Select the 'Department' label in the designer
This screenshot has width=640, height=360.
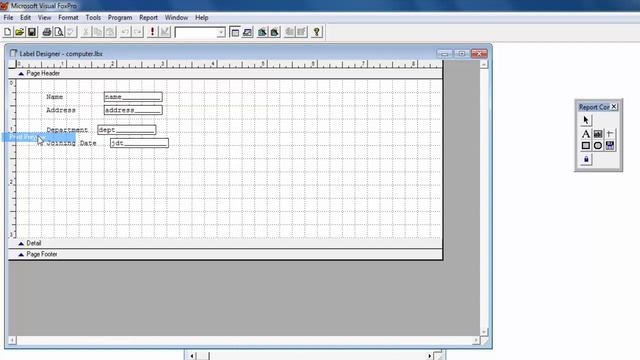[x=67, y=130]
